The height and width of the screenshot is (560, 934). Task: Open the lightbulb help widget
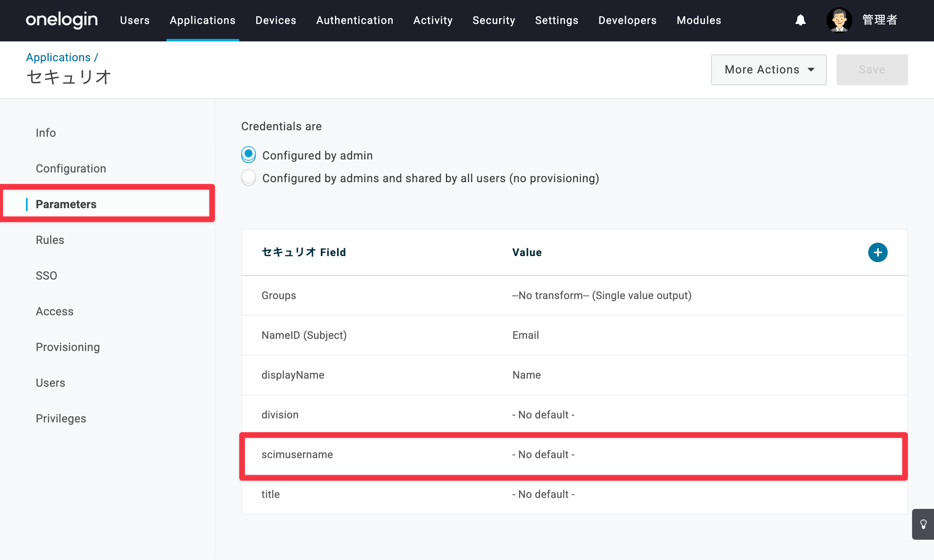click(x=923, y=524)
